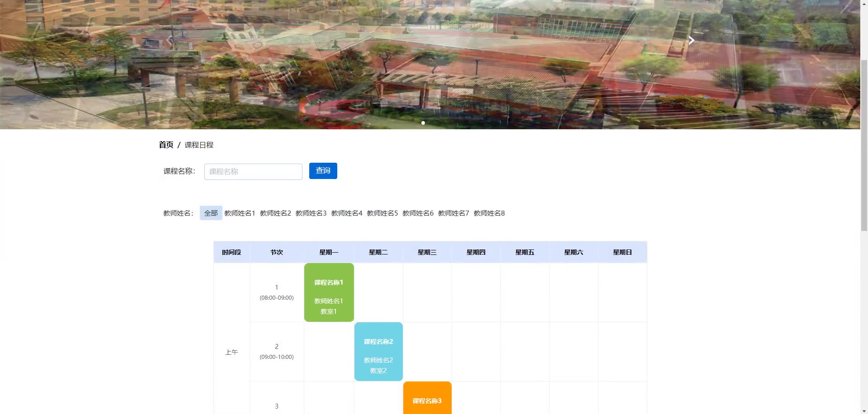This screenshot has height=414, width=868.
Task: Click the 星期六 column header
Action: [574, 252]
